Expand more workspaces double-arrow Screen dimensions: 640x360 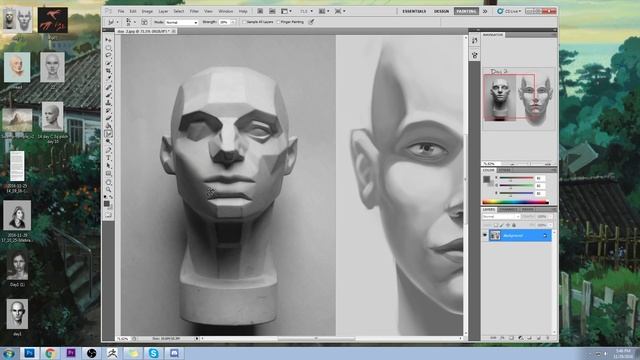[485, 11]
